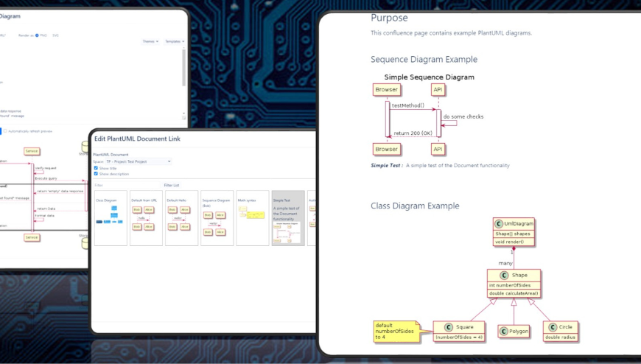Open the Themes dropdown
The image size is (641, 364).
coord(150,41)
